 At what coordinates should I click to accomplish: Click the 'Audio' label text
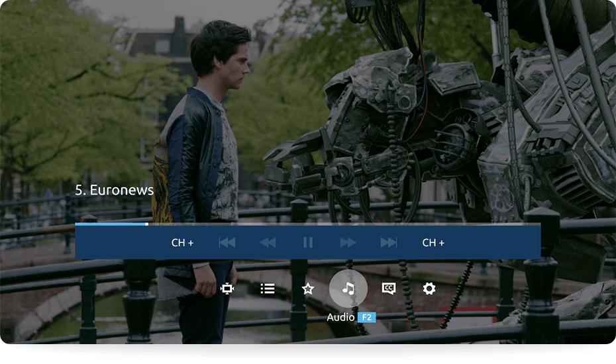340,317
